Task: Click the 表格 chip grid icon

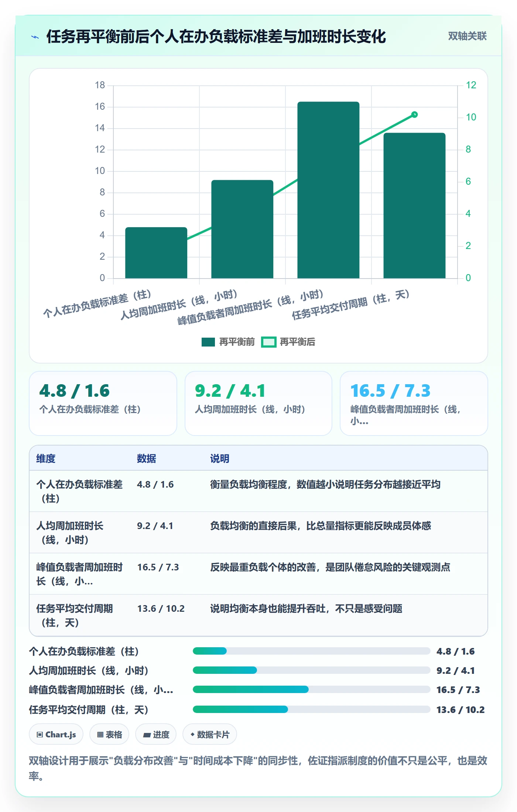Action: [x=100, y=735]
